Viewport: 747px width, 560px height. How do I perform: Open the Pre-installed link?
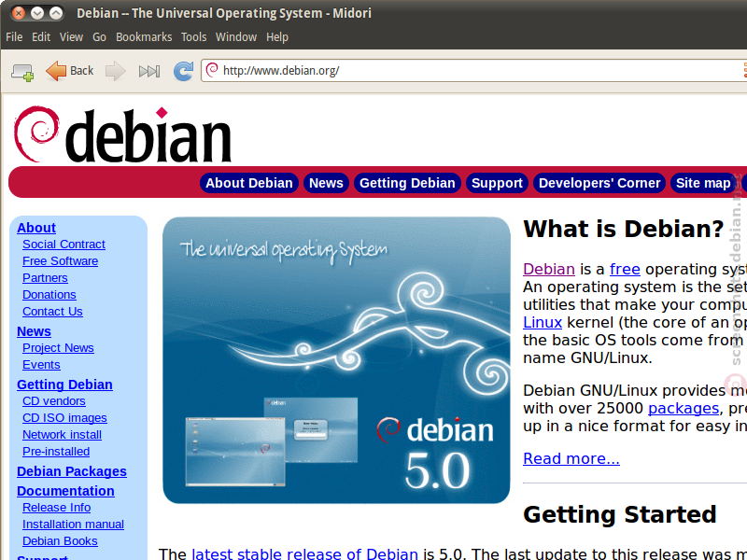(x=56, y=452)
